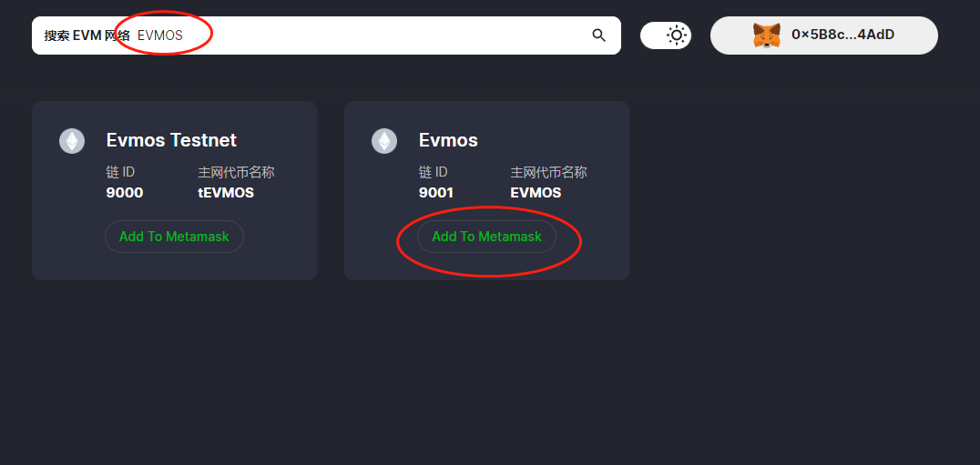Click the "链 ID" label above 9001
The width and height of the screenshot is (980, 465).
click(x=434, y=172)
